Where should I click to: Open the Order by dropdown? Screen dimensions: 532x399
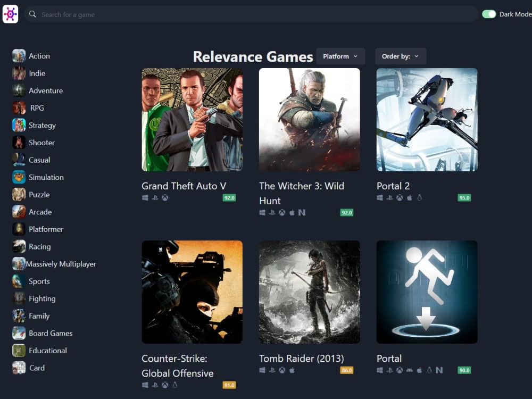[x=401, y=56]
